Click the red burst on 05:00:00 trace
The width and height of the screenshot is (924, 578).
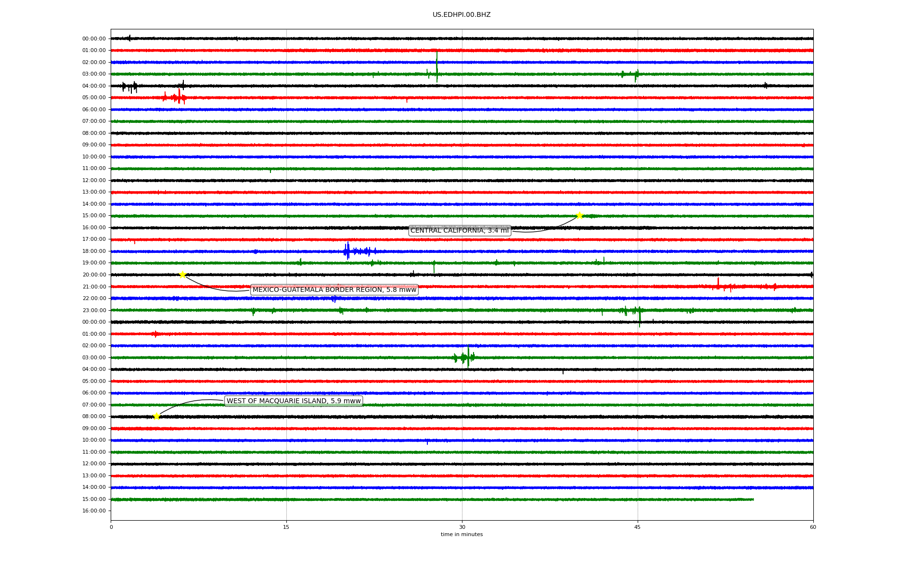click(x=179, y=97)
